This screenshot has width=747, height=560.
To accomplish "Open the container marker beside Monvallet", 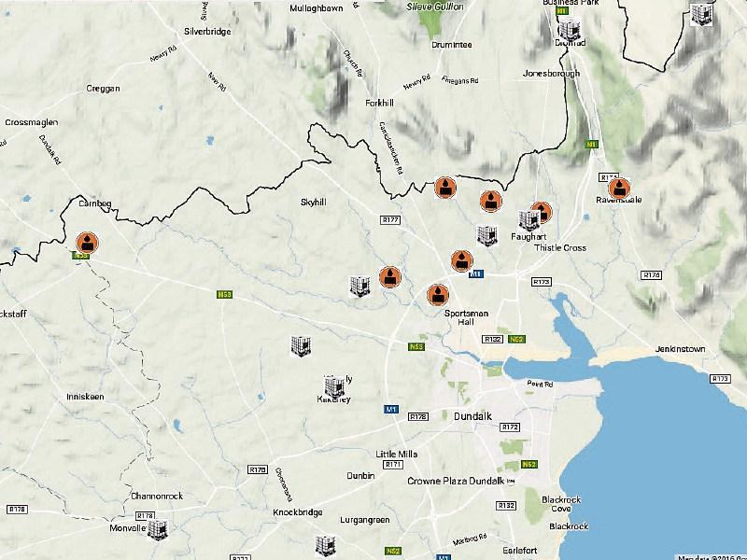I will coord(157,529).
